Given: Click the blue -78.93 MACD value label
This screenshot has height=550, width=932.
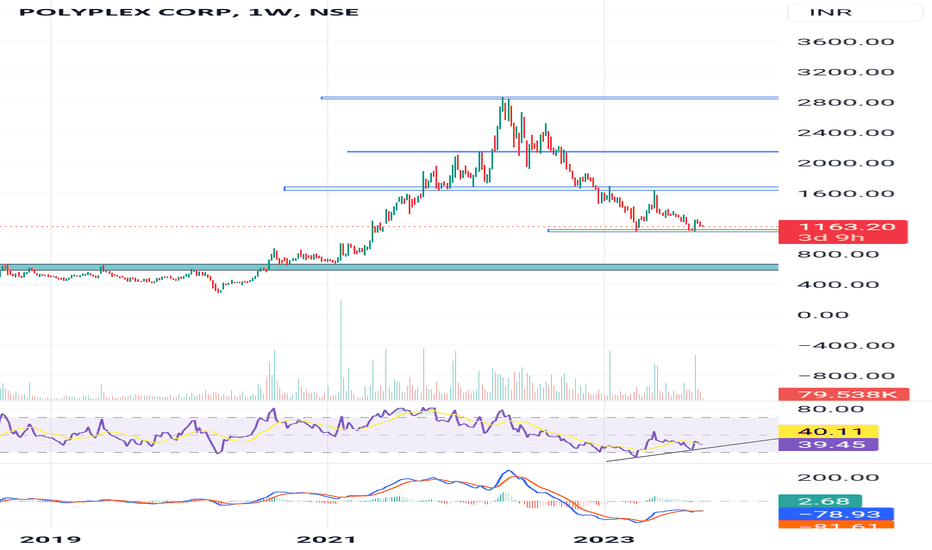Looking at the screenshot, I should (x=836, y=514).
